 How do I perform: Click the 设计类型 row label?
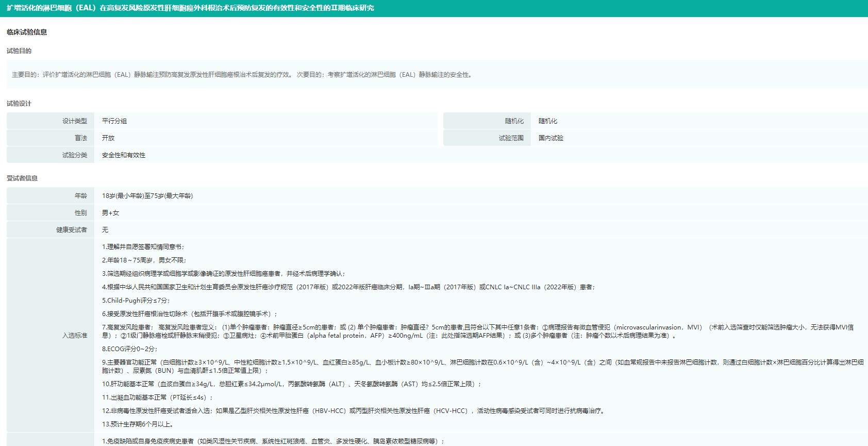[x=75, y=121]
